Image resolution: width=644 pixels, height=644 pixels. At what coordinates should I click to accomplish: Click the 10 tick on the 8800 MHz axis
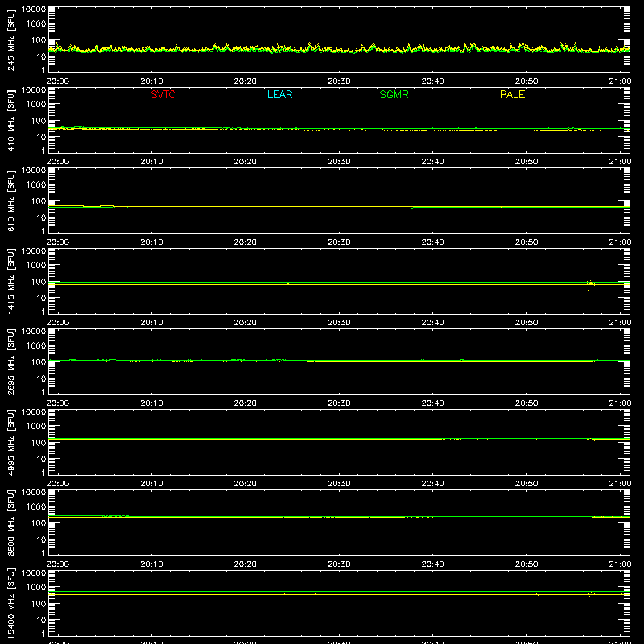point(41,539)
